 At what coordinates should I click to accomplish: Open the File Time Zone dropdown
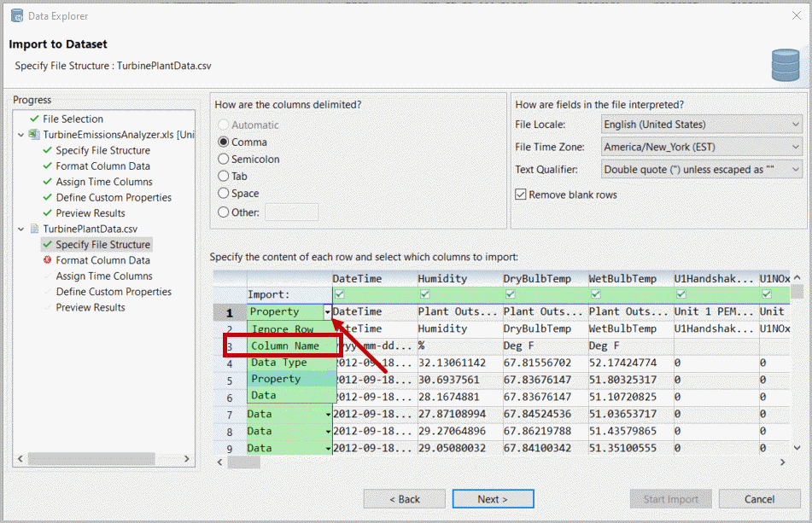(x=794, y=147)
